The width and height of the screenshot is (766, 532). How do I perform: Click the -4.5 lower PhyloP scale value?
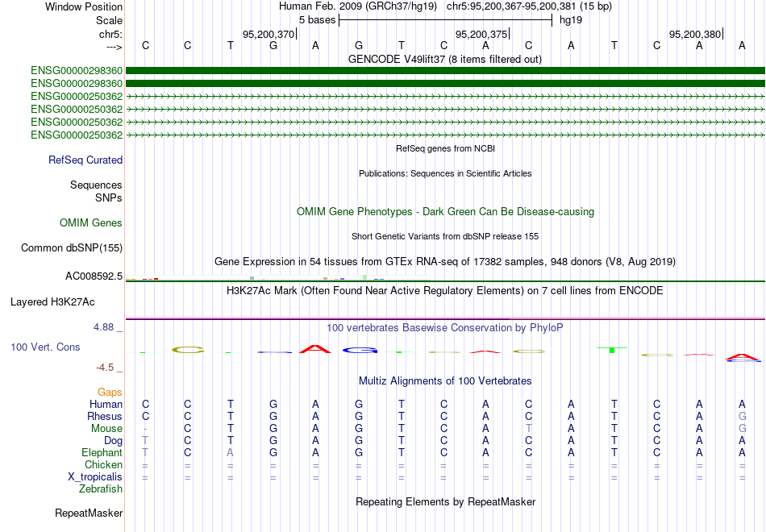point(105,368)
